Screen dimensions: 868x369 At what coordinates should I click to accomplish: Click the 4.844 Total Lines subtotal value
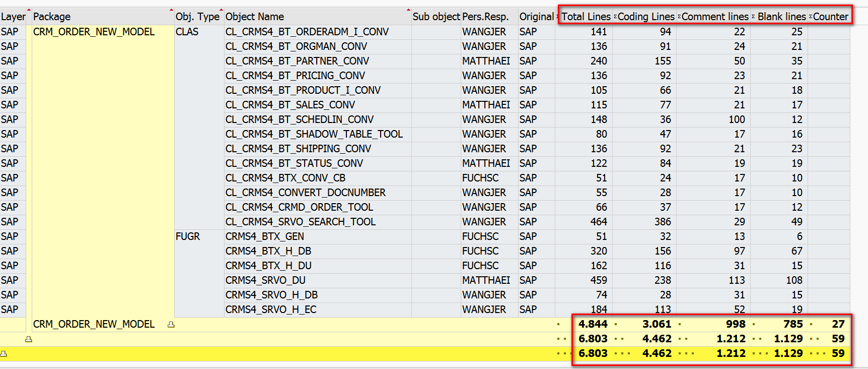coord(593,324)
